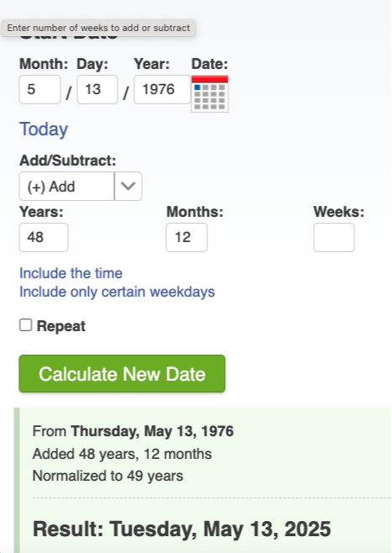Expand the Add/Subtract chevron arrow
Viewport: 392px width, 553px height.
pos(128,187)
